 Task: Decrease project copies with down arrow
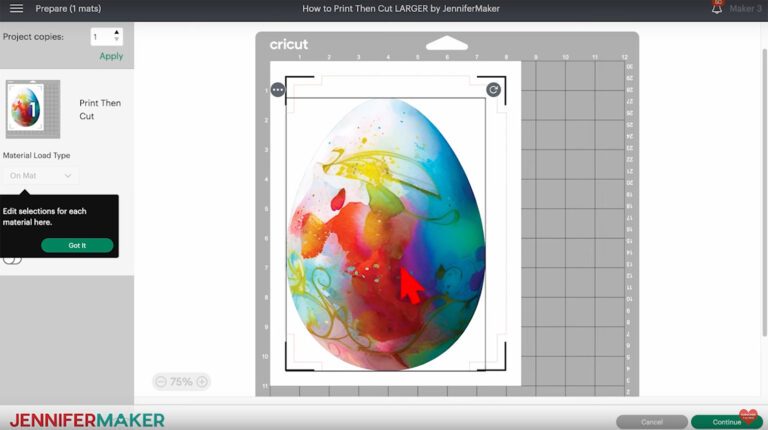point(117,39)
